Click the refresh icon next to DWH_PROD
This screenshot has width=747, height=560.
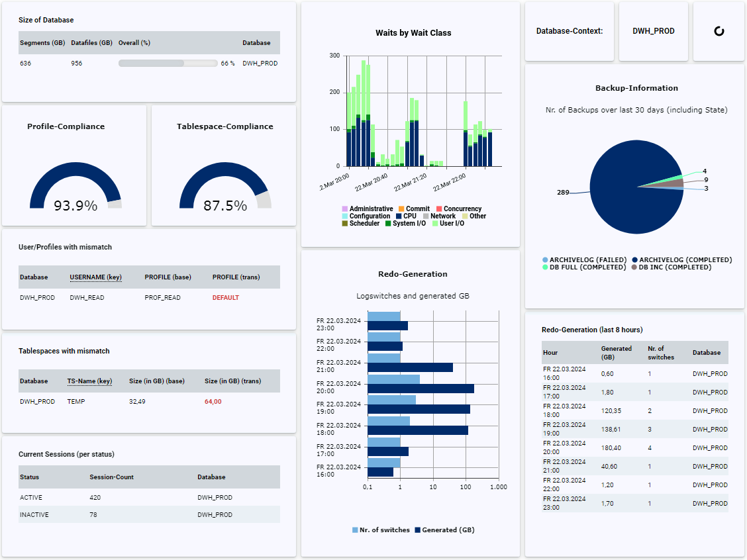[x=719, y=31]
